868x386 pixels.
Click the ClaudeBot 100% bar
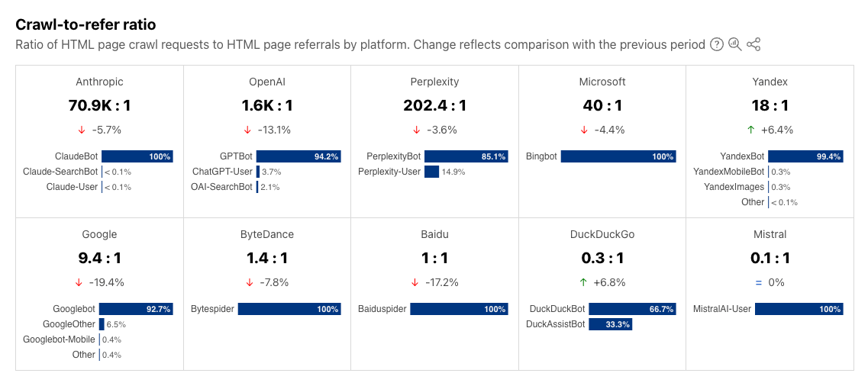[x=137, y=156]
